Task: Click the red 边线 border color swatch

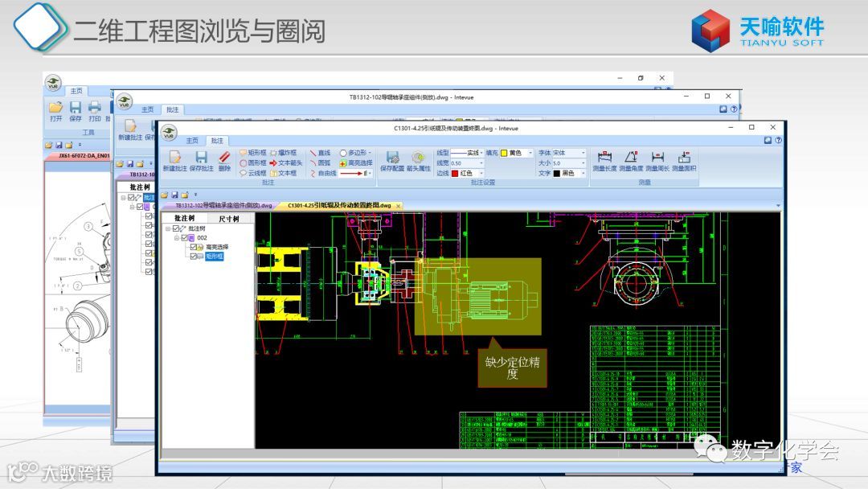Action: click(x=454, y=174)
